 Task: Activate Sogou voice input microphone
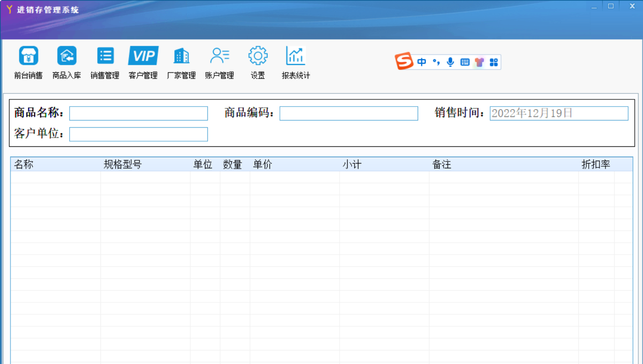pos(450,62)
